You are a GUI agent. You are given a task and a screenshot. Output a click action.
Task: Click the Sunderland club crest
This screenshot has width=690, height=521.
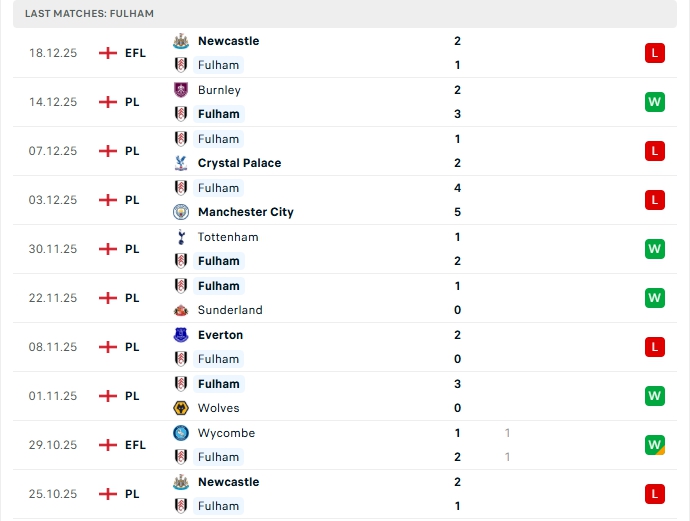click(x=181, y=310)
